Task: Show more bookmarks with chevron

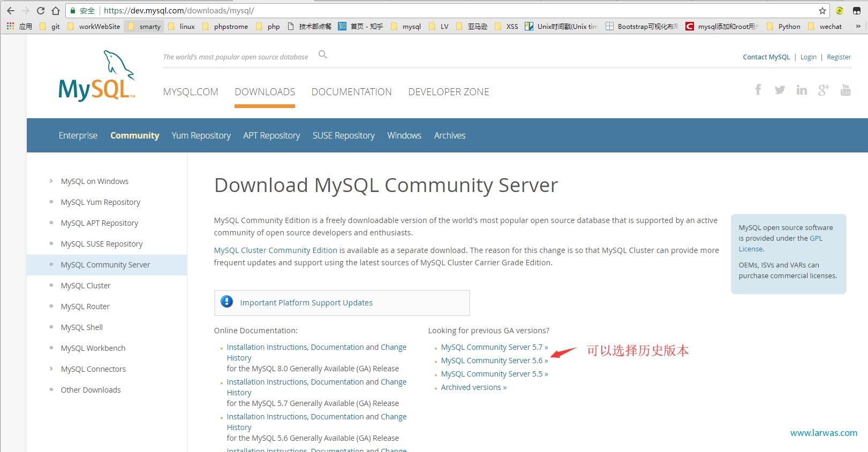Action: pos(858,26)
